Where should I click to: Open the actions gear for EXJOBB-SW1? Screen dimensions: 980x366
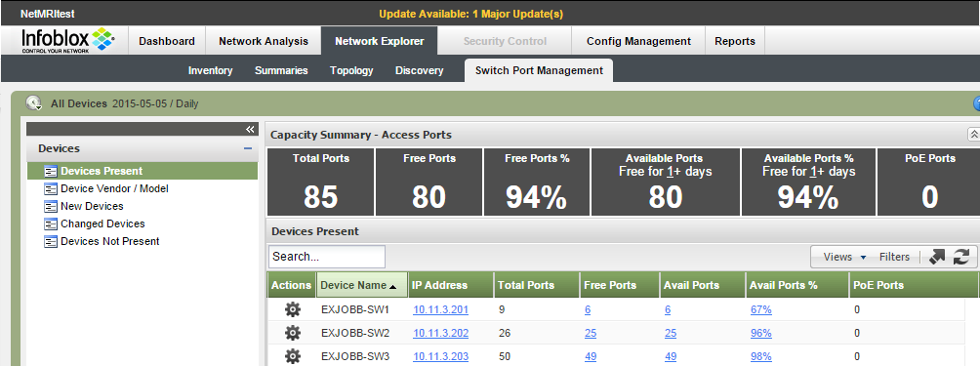[293, 309]
